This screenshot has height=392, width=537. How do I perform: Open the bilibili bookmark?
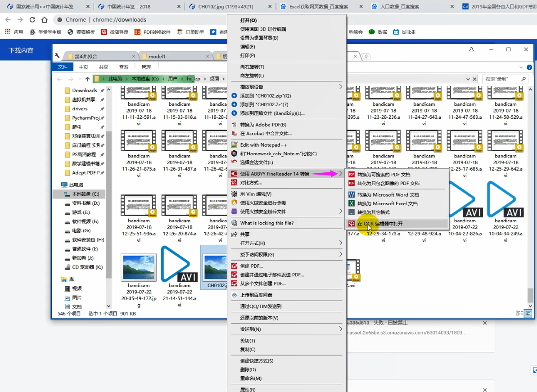405,32
